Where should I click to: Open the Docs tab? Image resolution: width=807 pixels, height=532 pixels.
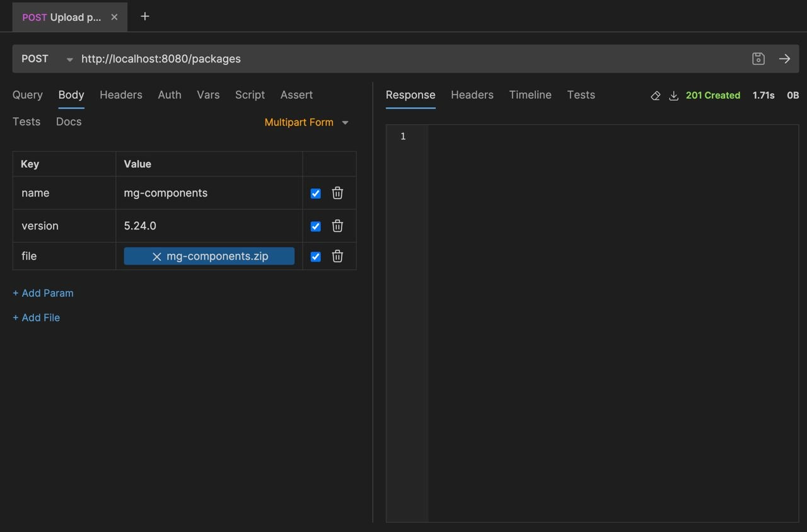(69, 122)
